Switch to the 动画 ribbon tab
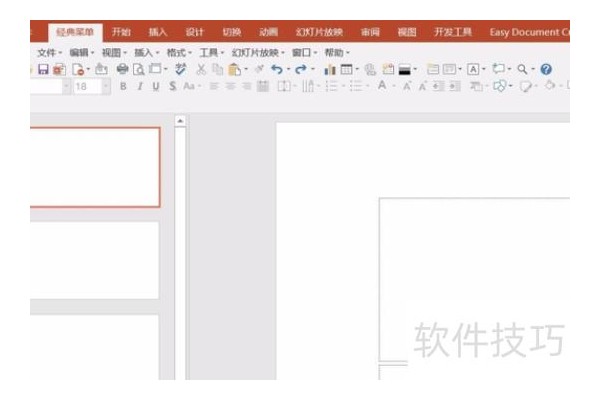This screenshot has height=400, width=600. tap(268, 32)
